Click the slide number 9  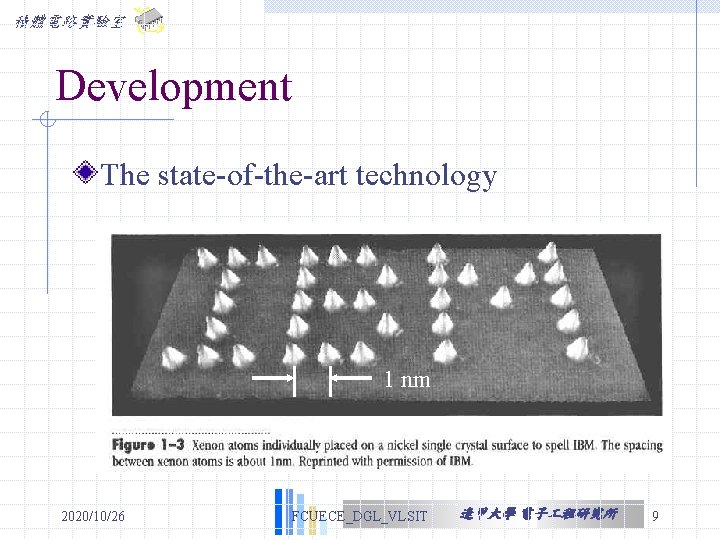click(x=655, y=516)
